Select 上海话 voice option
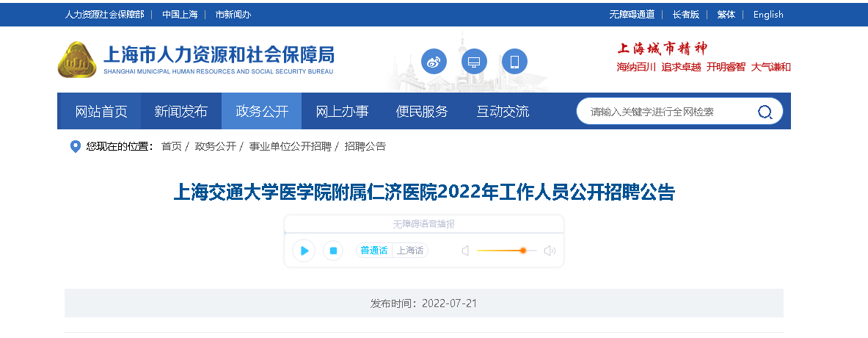The height and width of the screenshot is (338, 868). tap(410, 251)
